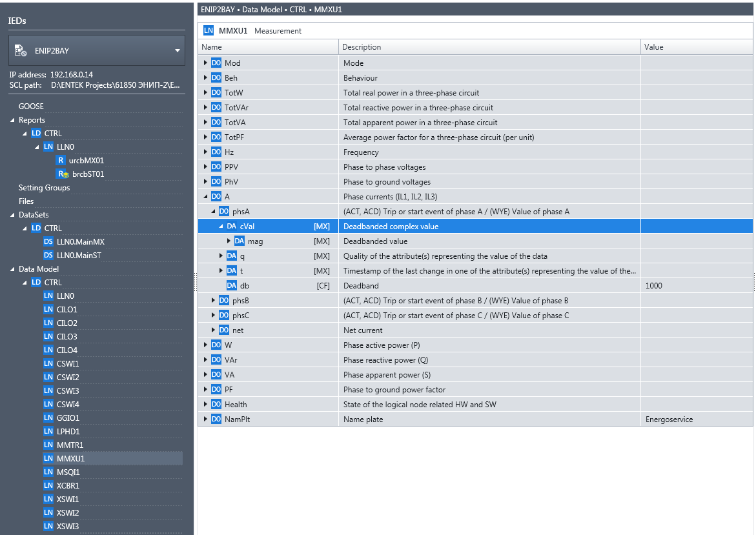This screenshot has width=756, height=535.
Task: Expand the phsB data object
Action: click(x=214, y=301)
